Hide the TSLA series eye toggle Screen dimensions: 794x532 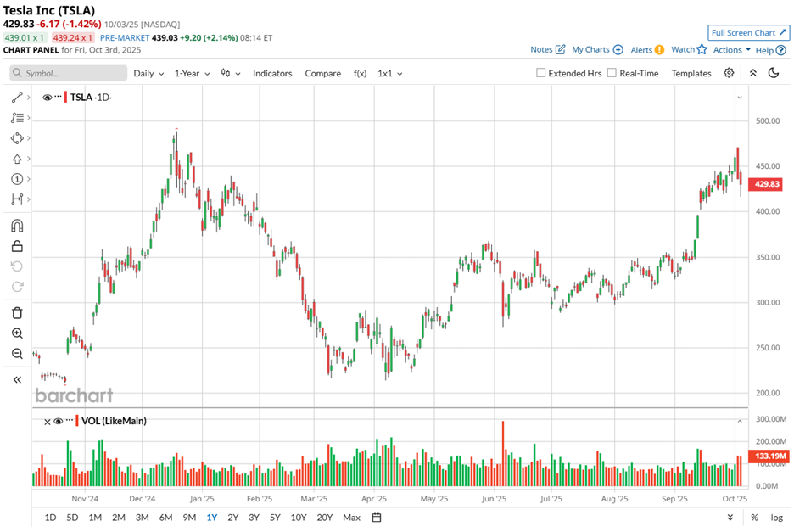pos(48,98)
